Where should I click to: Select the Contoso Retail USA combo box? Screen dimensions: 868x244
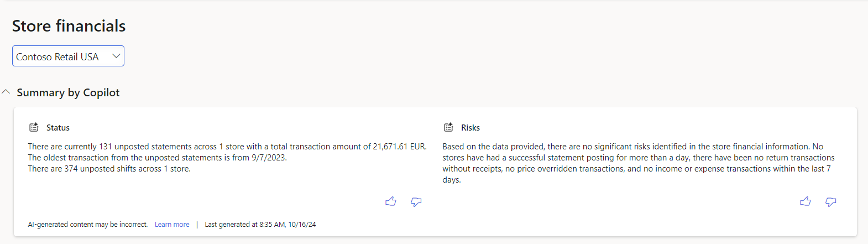pos(68,56)
